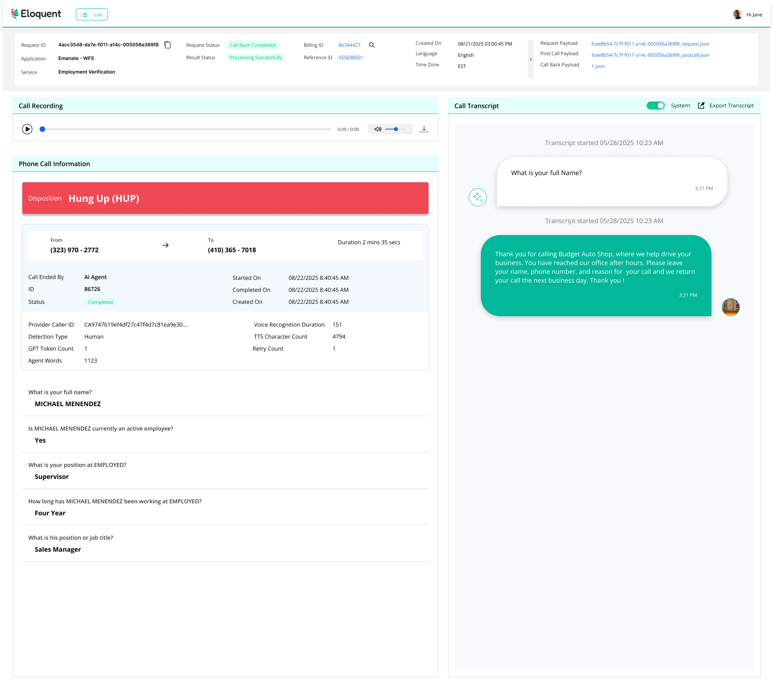Open the Request Payload JSON file

(650, 44)
